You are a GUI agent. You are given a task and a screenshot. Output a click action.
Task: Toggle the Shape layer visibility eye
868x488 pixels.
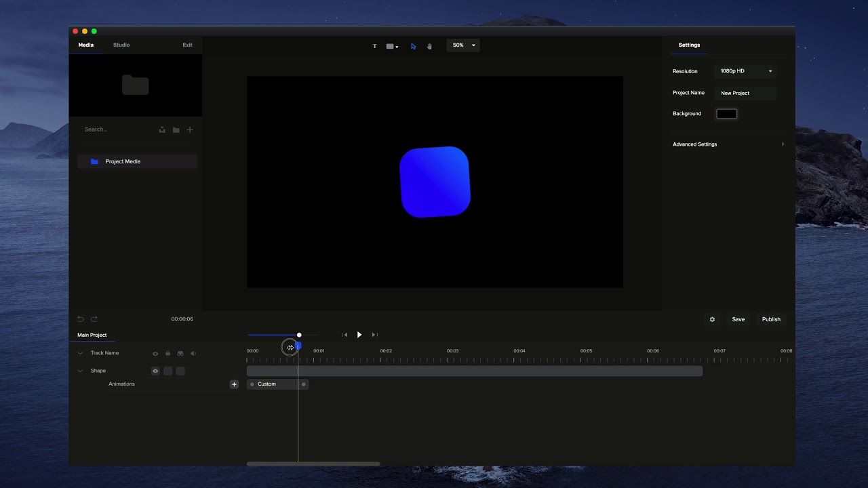[x=155, y=371]
